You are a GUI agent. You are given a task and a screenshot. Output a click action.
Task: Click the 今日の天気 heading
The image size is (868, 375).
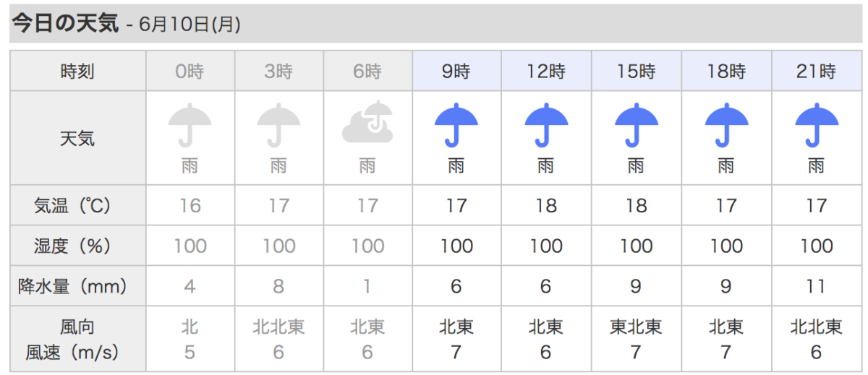click(65, 23)
